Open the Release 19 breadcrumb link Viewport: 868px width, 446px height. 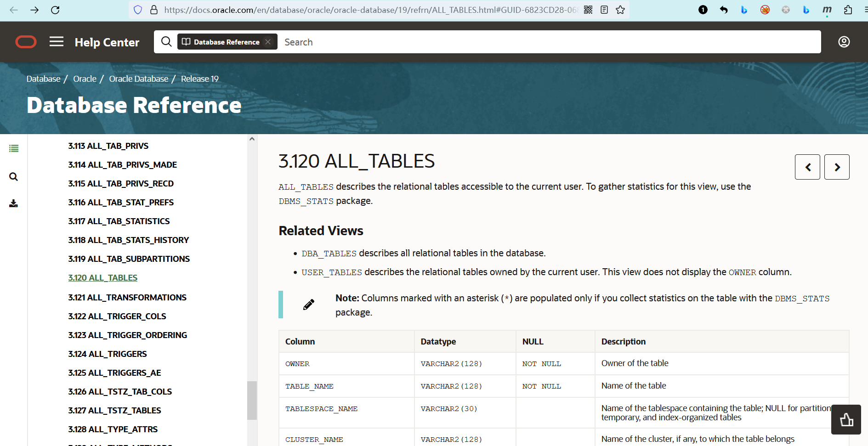pos(199,79)
